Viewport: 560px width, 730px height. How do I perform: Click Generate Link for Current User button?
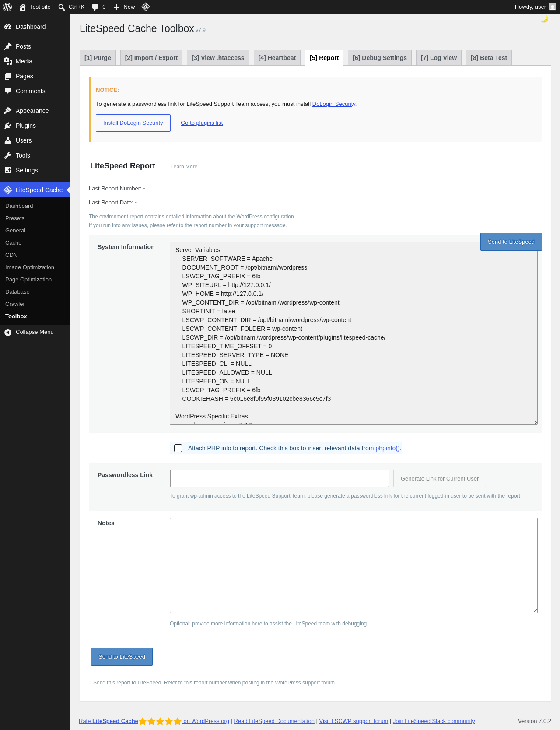click(440, 478)
